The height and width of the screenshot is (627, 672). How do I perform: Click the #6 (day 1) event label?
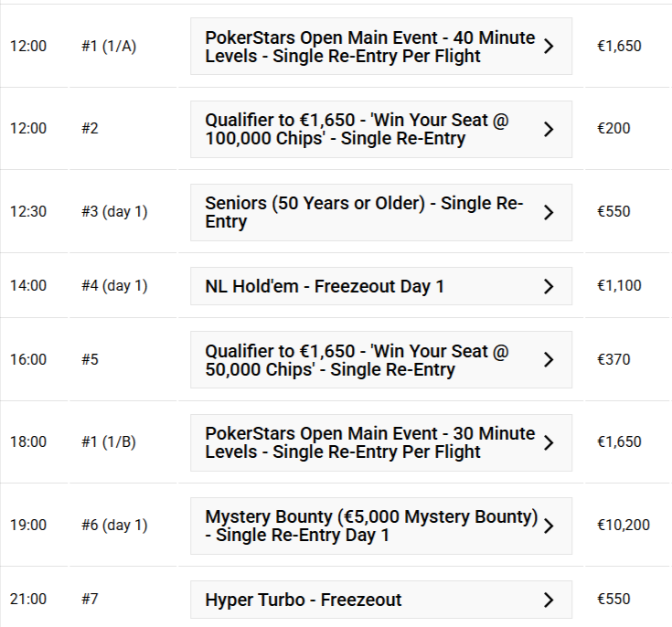[113, 525]
